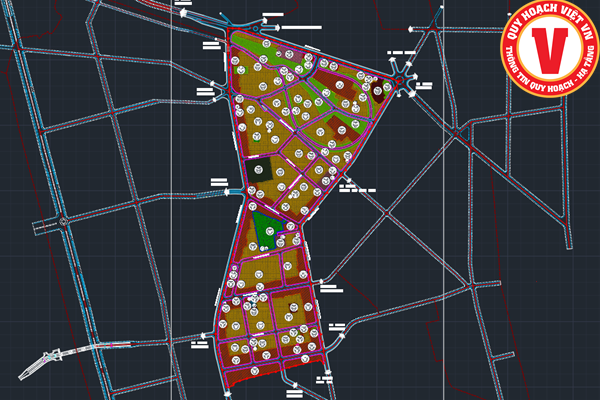Click the long vertical white line left of the plan
Screen dimensions: 600x400
point(173,200)
